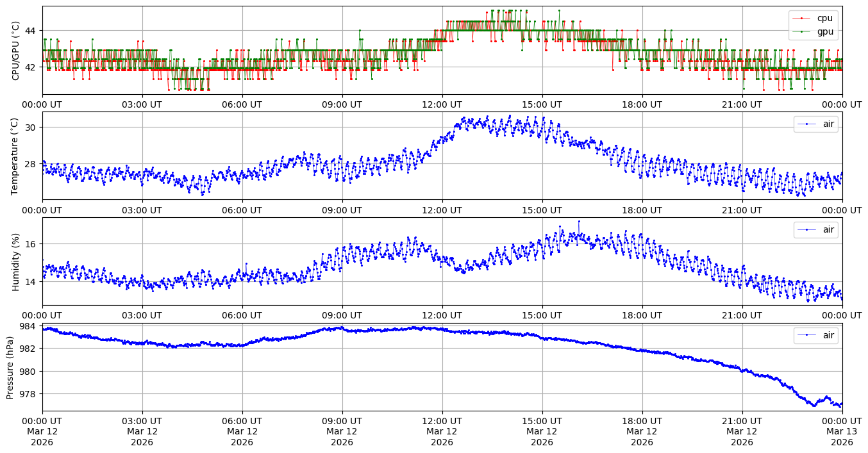Click the 06:00 UT Mar 12 2026 bottom tick label
Screen dimensions: 868x453
242,431
